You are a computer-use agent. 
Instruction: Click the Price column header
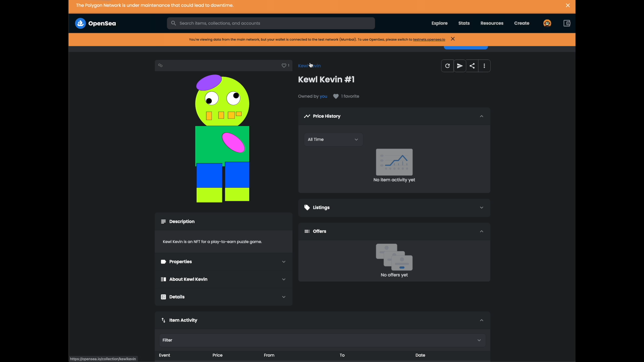click(218, 355)
